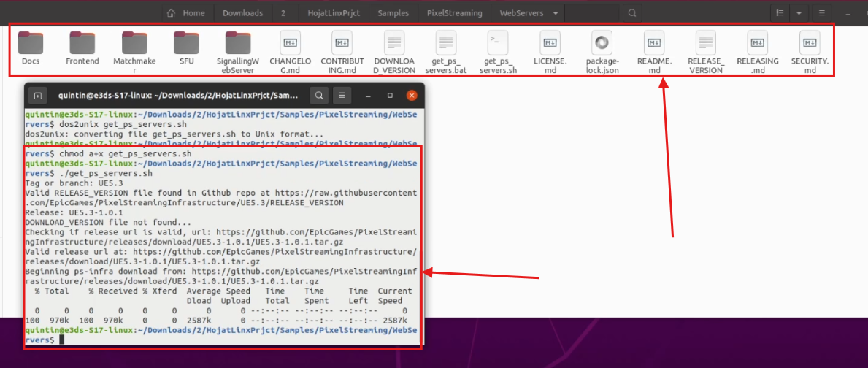The image size is (868, 368).
Task: Expand the WebServers path dropdown
Action: (x=557, y=13)
